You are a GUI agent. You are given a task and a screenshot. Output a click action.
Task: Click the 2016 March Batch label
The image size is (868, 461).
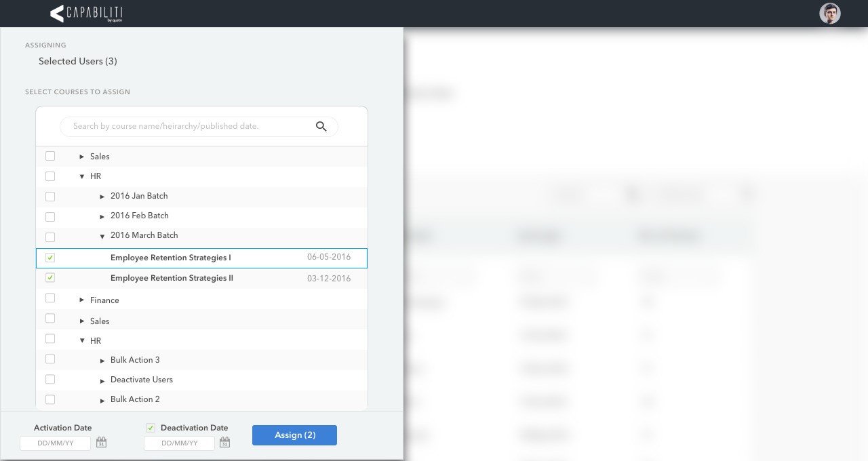click(144, 235)
